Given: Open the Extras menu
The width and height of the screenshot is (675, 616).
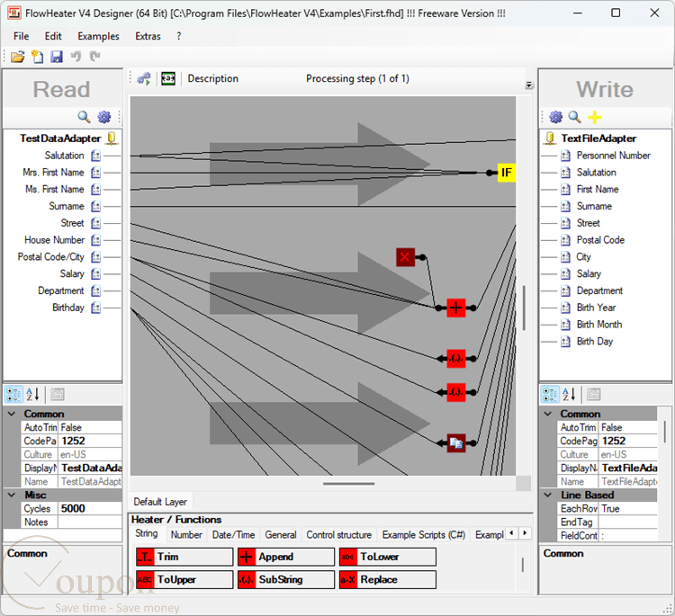Looking at the screenshot, I should click(x=148, y=36).
